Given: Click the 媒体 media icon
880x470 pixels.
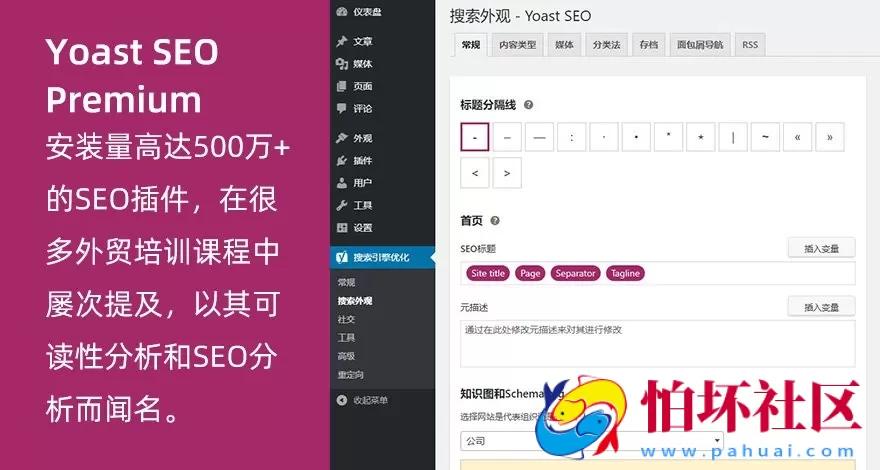Looking at the screenshot, I should 342,64.
